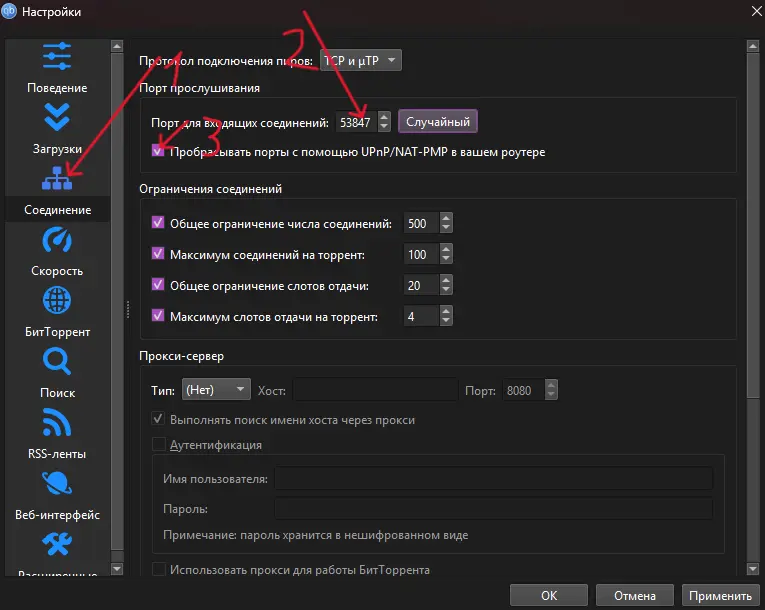Increase global upload slots value 20

[x=446, y=280]
